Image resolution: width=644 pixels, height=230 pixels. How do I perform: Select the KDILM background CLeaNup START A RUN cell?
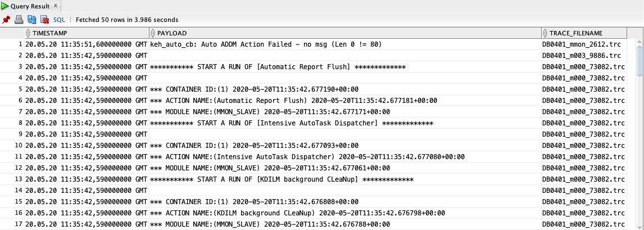tap(282, 179)
